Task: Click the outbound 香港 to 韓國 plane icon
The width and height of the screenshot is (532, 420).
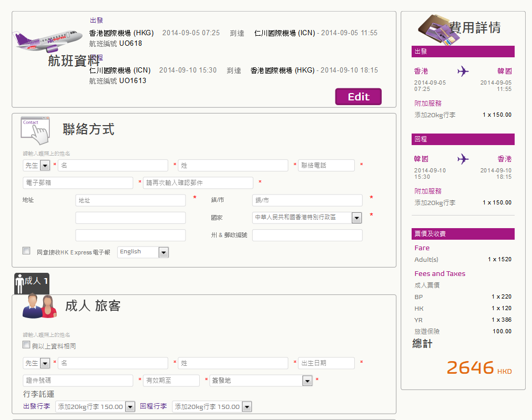Action: point(463,71)
